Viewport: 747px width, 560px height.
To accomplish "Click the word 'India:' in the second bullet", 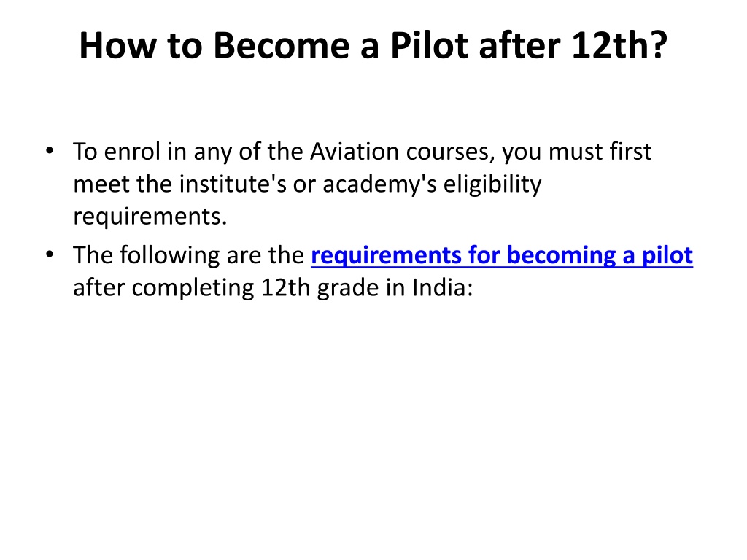I will pos(442,287).
